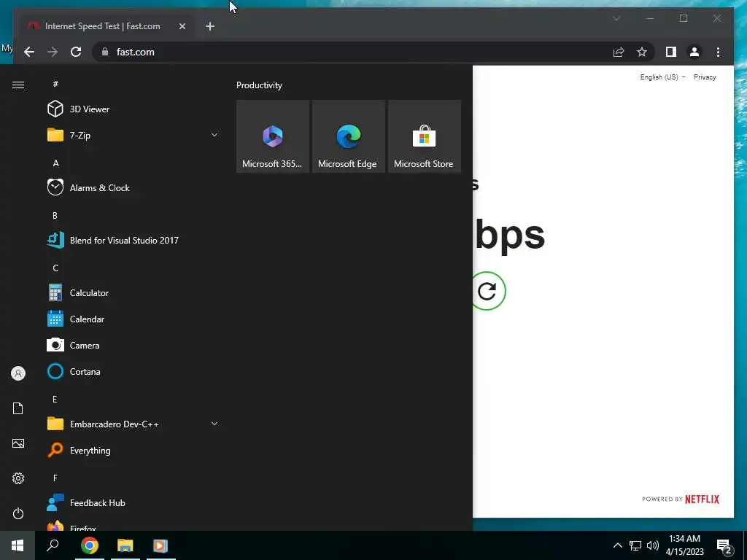The image size is (747, 560).
Task: Open the tab search chevron in Chrome
Action: pyautogui.click(x=616, y=18)
